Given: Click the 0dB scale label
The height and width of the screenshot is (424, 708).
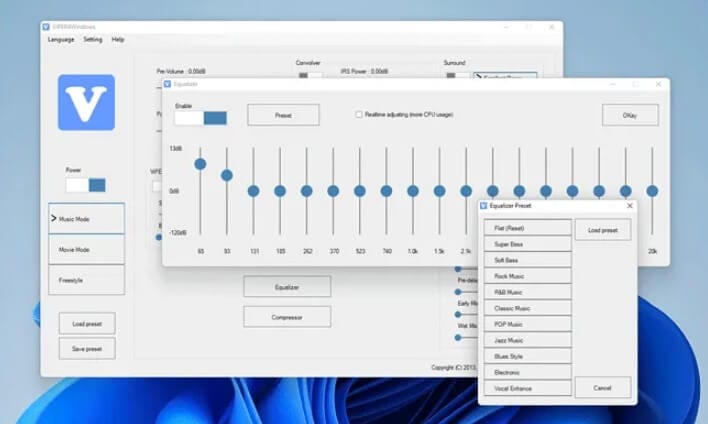Looking at the screenshot, I should point(174,191).
